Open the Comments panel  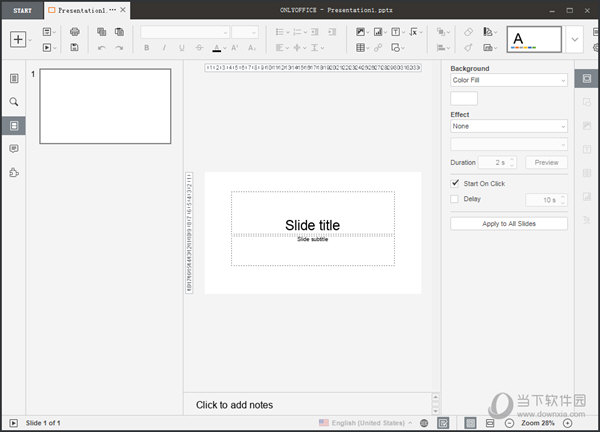14,148
